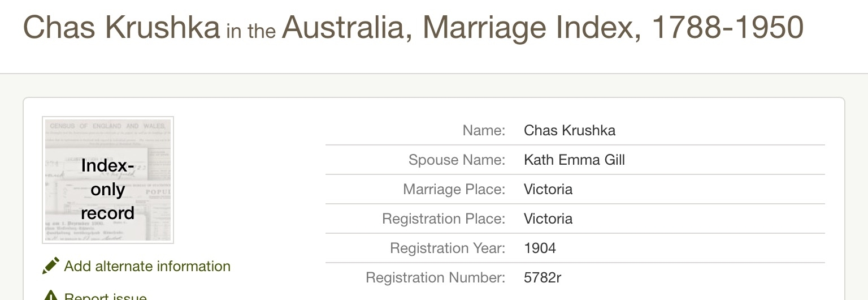868x300 pixels.
Task: Click the Registration Number field label
Action: pyautogui.click(x=436, y=277)
